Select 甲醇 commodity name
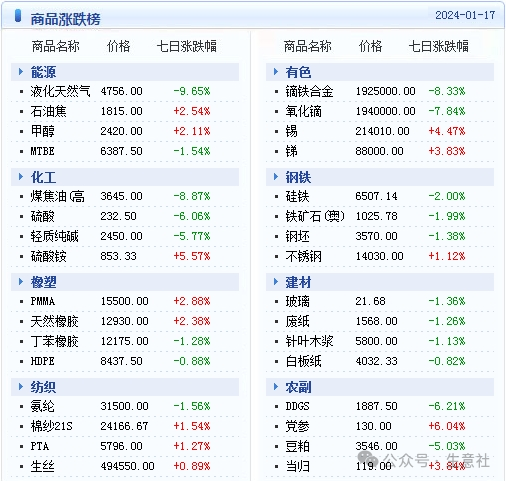 pyautogui.click(x=43, y=131)
